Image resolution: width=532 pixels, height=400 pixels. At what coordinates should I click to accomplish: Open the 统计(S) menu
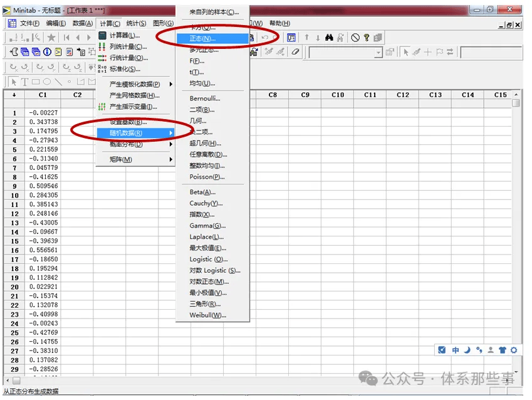[x=136, y=23]
